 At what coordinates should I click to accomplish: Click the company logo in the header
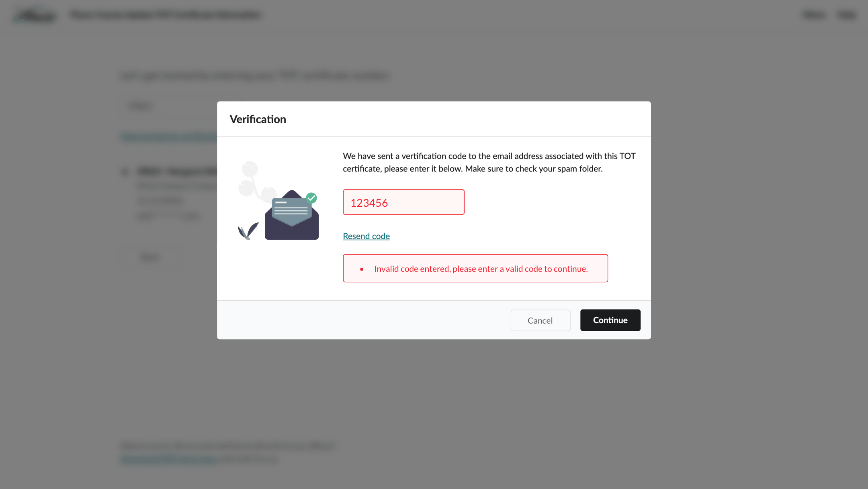point(34,15)
